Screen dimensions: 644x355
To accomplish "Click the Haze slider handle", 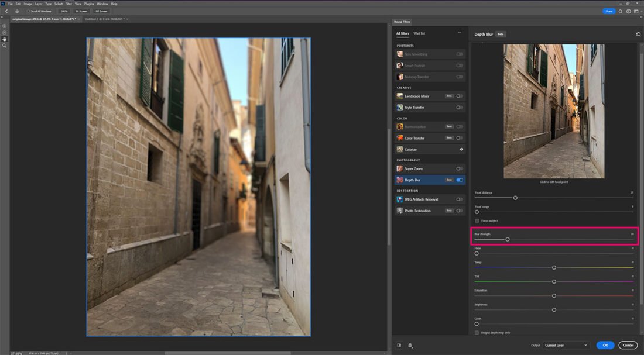I will tap(477, 254).
